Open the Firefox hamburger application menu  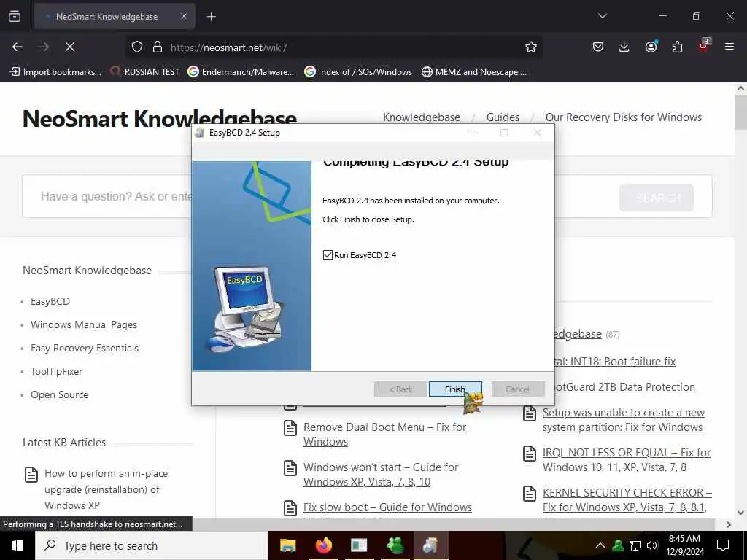click(x=729, y=47)
